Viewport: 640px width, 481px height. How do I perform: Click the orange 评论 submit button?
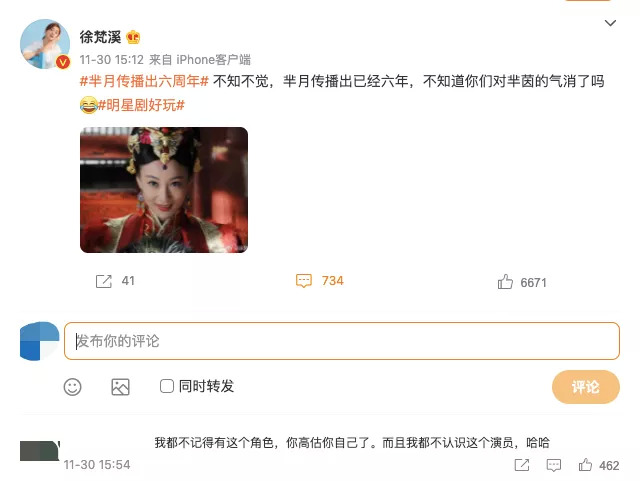click(x=585, y=387)
